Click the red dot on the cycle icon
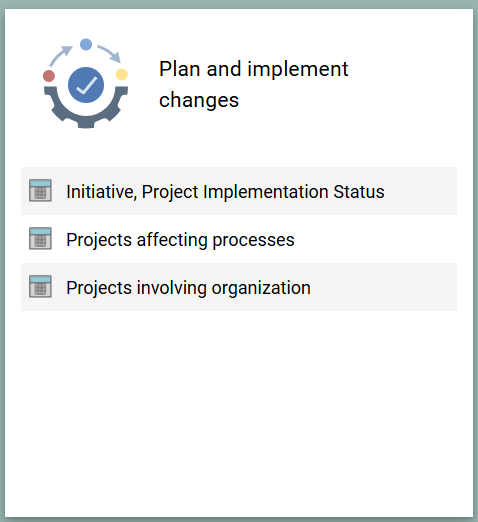Image resolution: width=478 pixels, height=522 pixels. pyautogui.click(x=49, y=76)
